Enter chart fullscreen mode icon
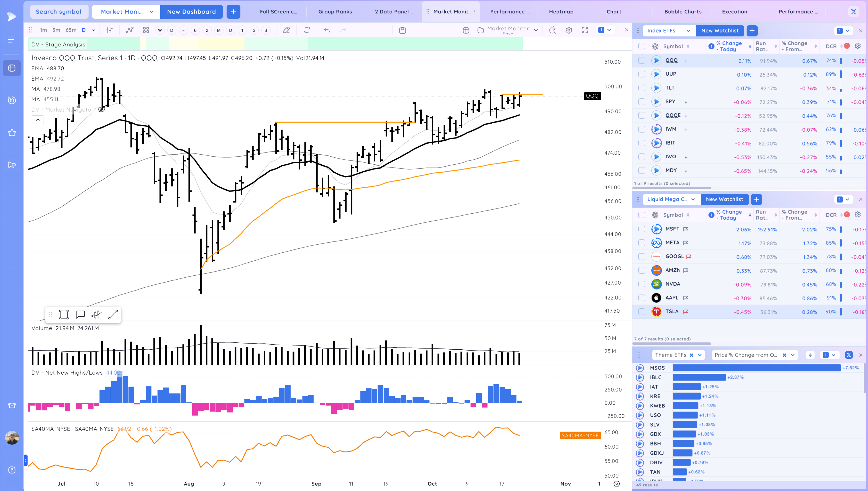868x491 pixels. point(585,30)
